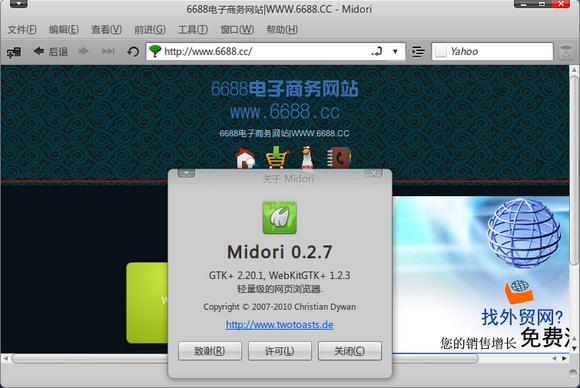This screenshot has width=580, height=388.
Task: Click search engine icon in Yahoo box
Action: (441, 51)
